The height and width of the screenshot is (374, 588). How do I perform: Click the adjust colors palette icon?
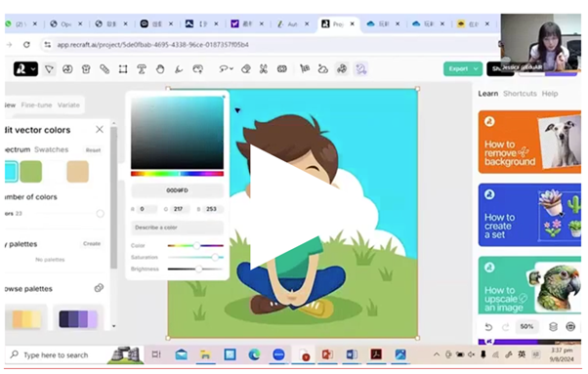point(342,69)
